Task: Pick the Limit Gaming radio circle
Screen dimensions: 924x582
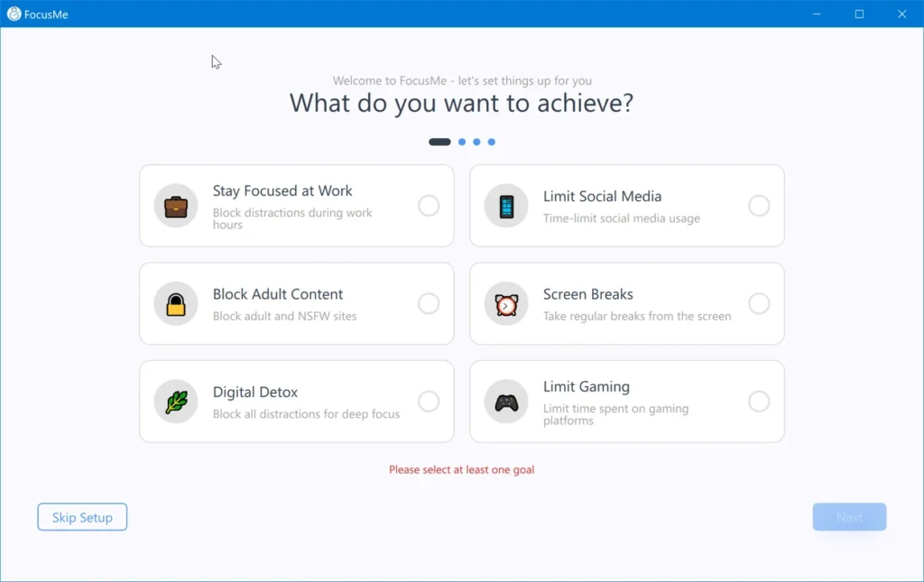Action: (759, 402)
